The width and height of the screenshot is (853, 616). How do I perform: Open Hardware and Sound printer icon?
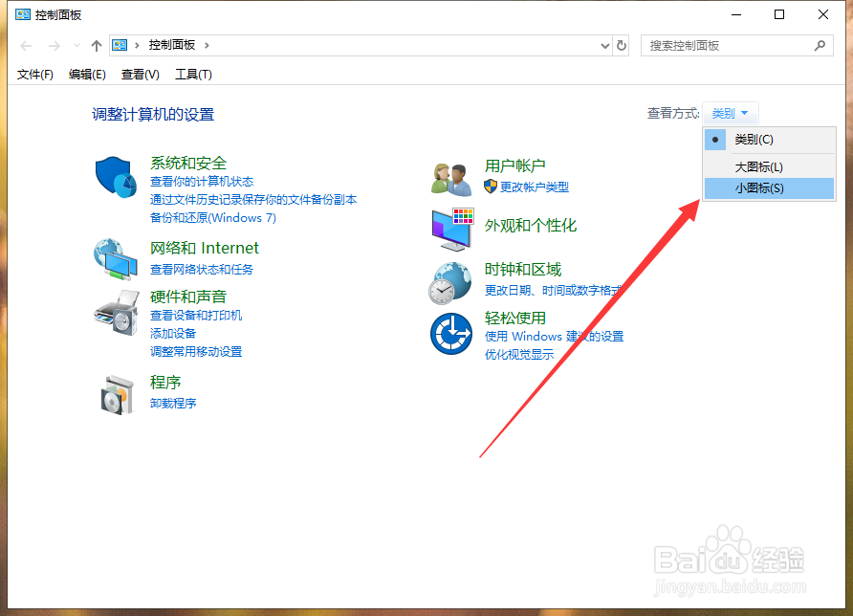tap(116, 313)
